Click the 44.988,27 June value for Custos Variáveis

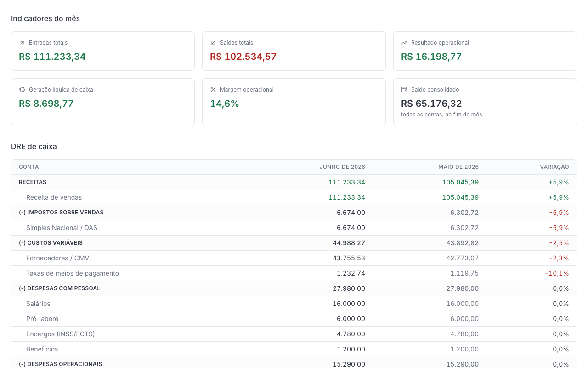pyautogui.click(x=349, y=243)
